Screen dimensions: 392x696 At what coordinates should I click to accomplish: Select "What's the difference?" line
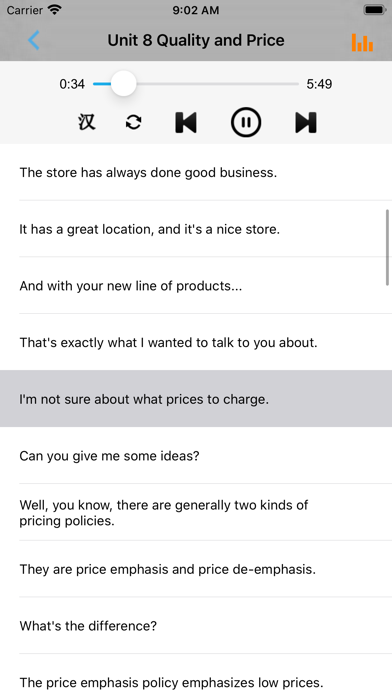(196, 625)
